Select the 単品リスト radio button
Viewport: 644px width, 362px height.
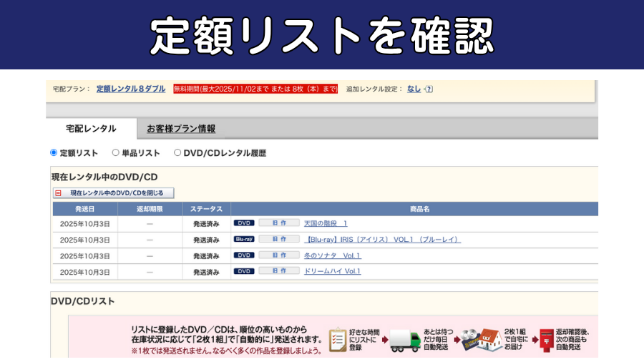pos(116,152)
